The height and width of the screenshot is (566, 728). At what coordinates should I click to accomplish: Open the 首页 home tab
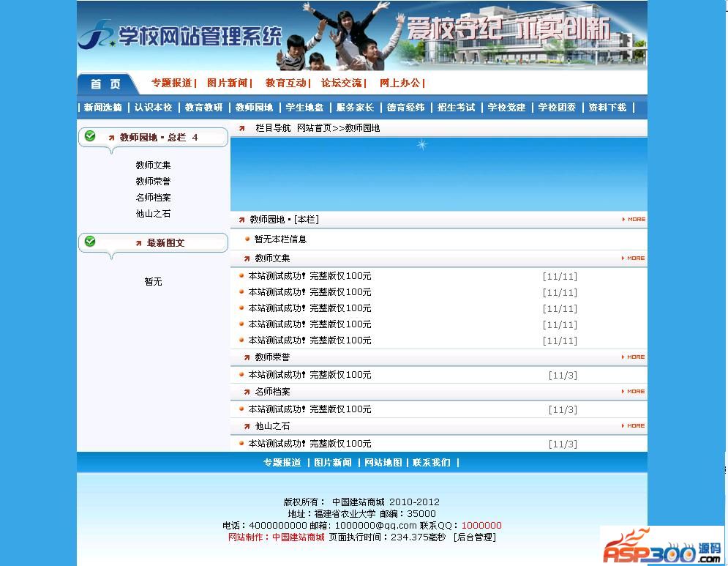tap(105, 84)
